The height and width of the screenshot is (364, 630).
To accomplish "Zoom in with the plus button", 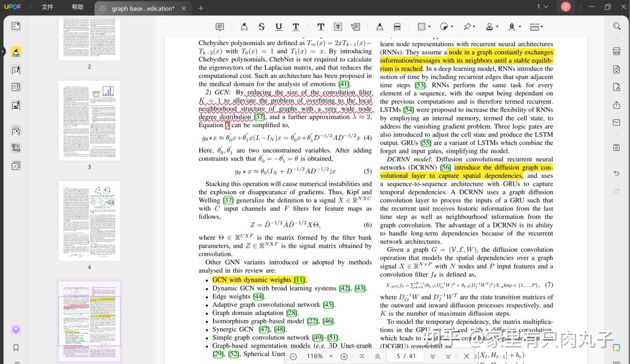I will tap(344, 356).
